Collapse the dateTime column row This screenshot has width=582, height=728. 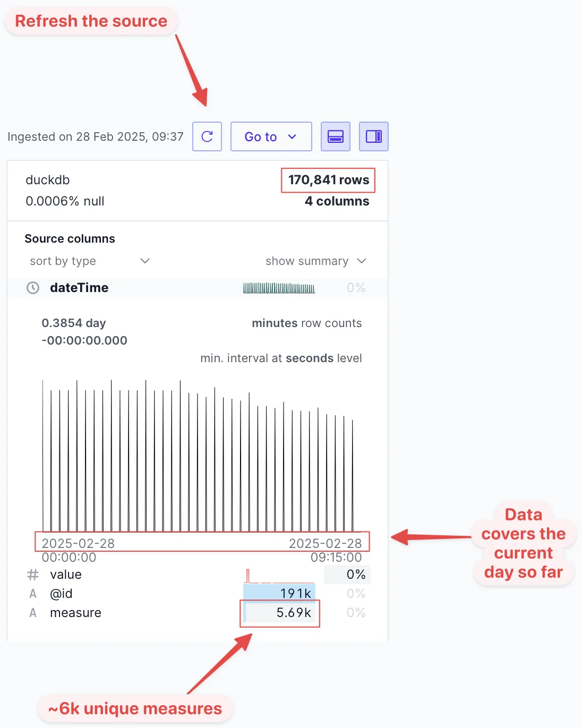[x=79, y=288]
